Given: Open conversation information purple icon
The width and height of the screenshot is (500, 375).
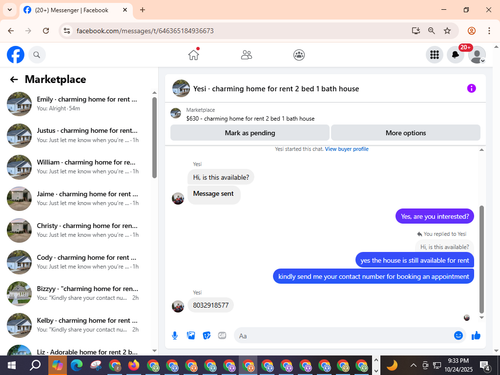Looking at the screenshot, I should pos(471,88).
